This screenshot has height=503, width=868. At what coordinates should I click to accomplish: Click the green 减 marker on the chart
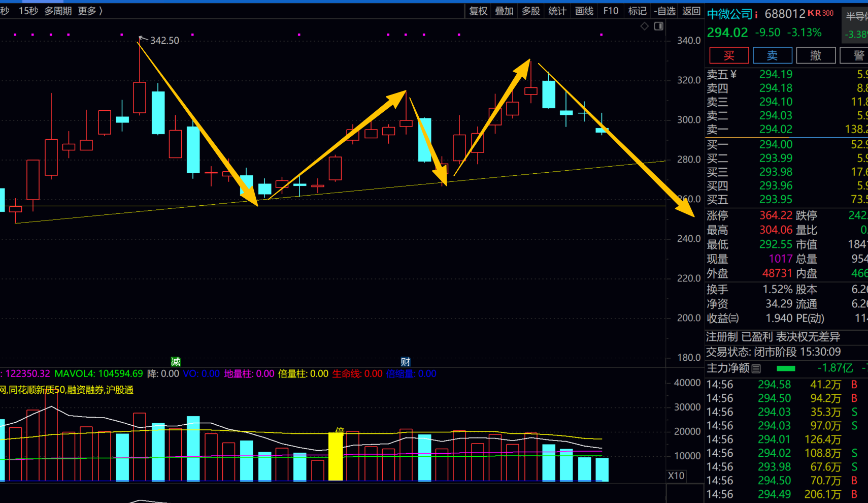tap(176, 362)
